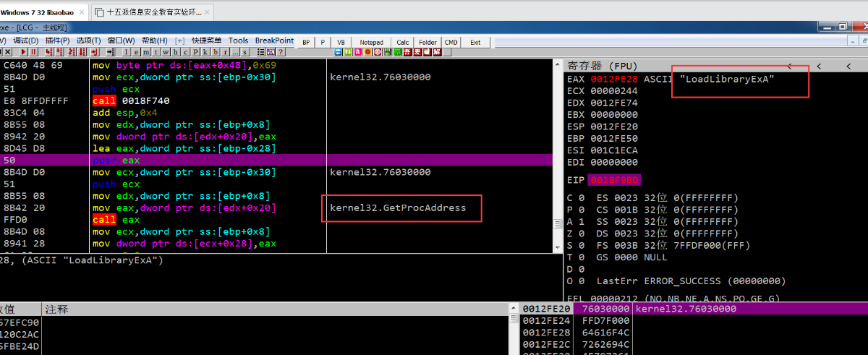
Task: Select ECX register value 00000244
Action: (615, 91)
